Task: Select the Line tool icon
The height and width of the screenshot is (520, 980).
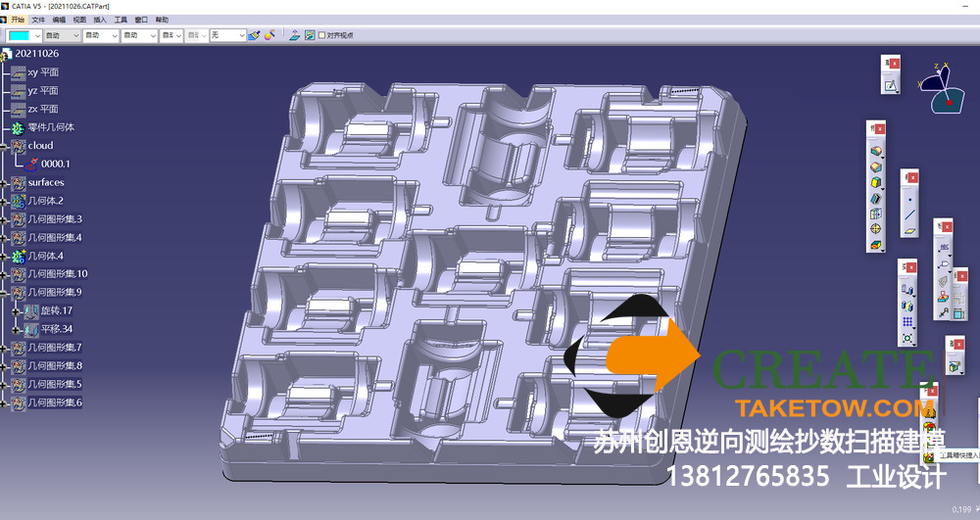Action: point(910,213)
